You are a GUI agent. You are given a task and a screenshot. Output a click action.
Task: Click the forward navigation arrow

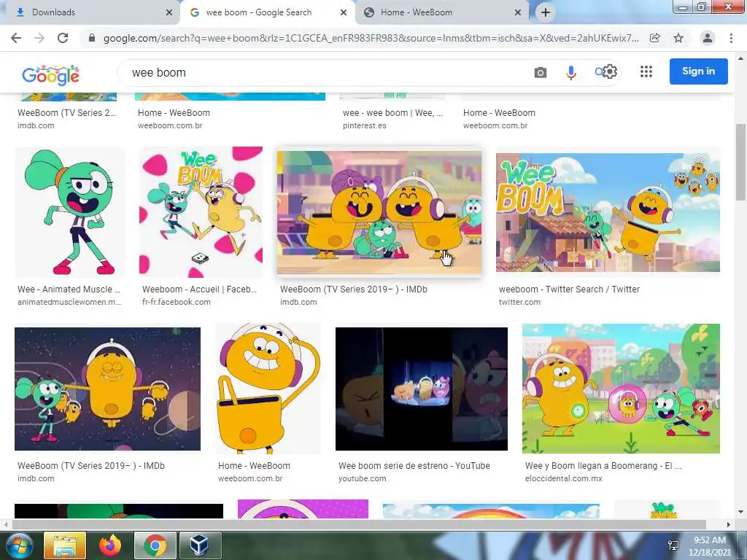pyautogui.click(x=39, y=38)
